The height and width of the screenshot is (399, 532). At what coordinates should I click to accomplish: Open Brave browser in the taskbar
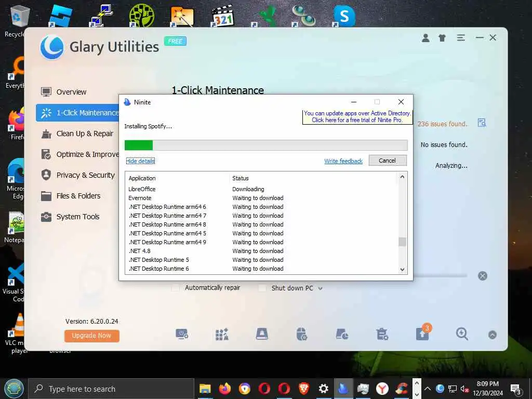[303, 389]
